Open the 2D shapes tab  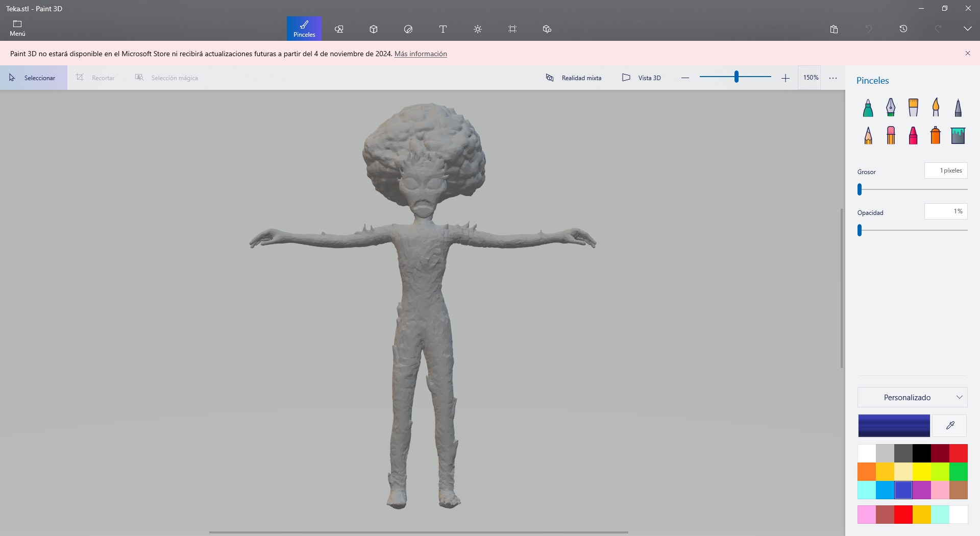pyautogui.click(x=339, y=29)
